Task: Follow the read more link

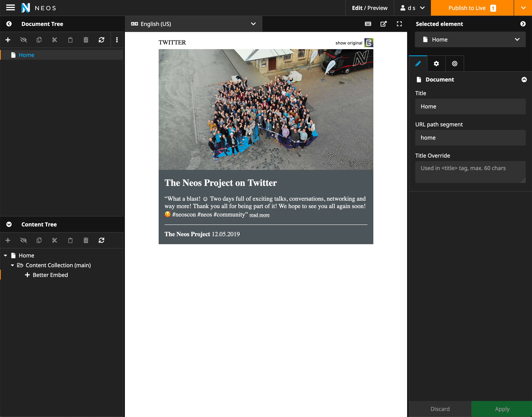Action: point(259,215)
